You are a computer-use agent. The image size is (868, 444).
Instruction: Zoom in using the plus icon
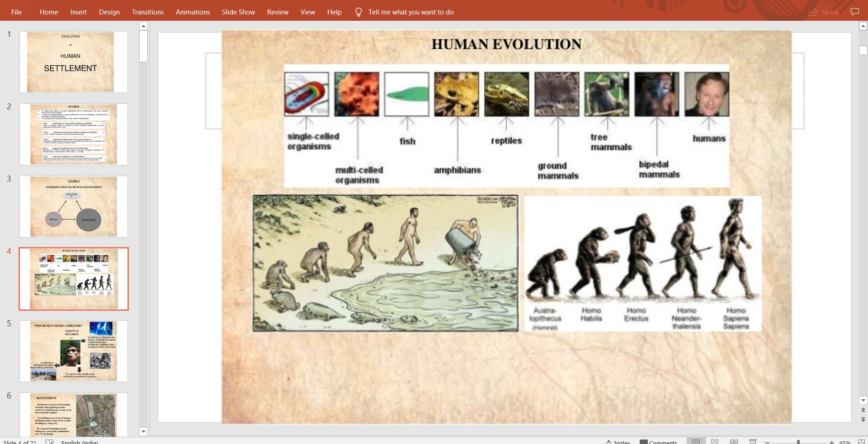pos(831,442)
